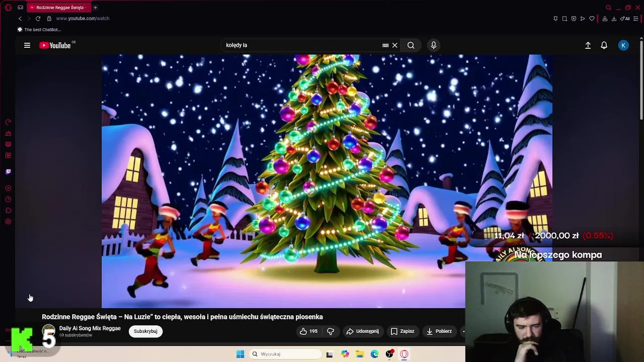Open Microsoft Edge from the taskbar
Viewport: 644px width, 362px height.
coord(374,354)
